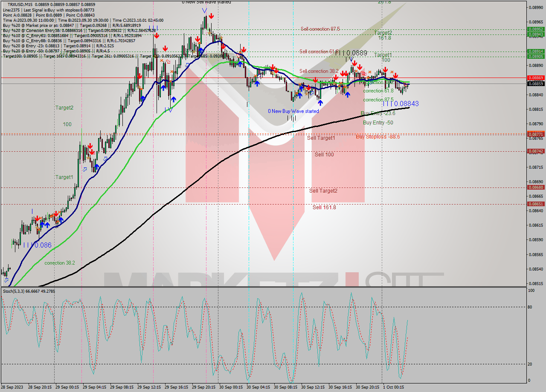Click the red 0.08742 price tag
546x392 pixels.
click(x=536, y=151)
